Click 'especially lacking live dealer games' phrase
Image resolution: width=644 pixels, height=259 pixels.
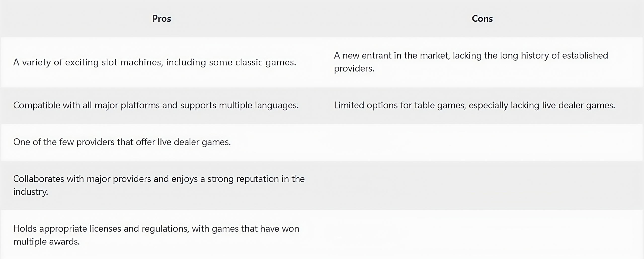542,105
